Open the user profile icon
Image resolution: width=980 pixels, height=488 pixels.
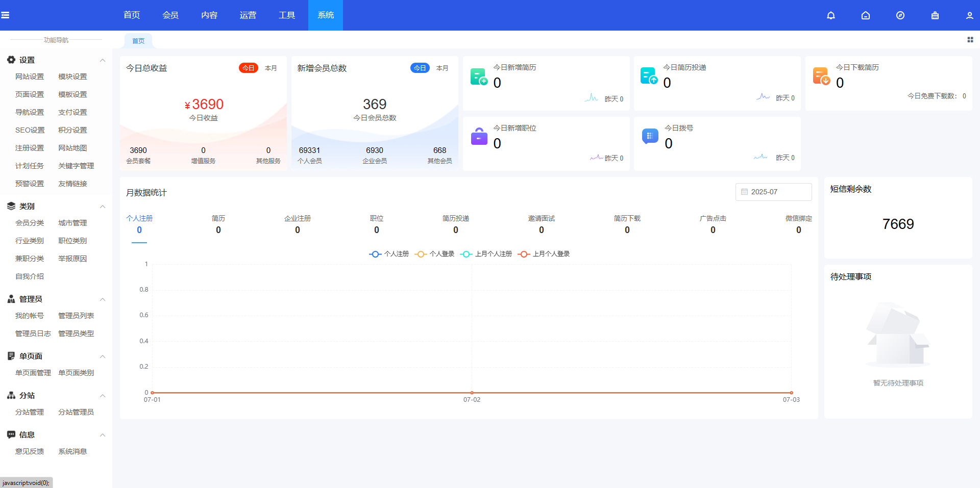pos(969,15)
